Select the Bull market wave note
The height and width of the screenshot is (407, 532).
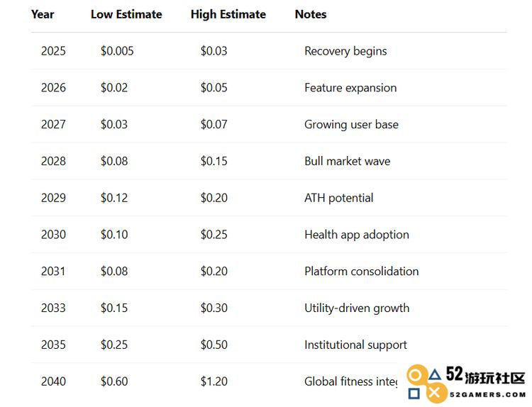click(x=347, y=161)
